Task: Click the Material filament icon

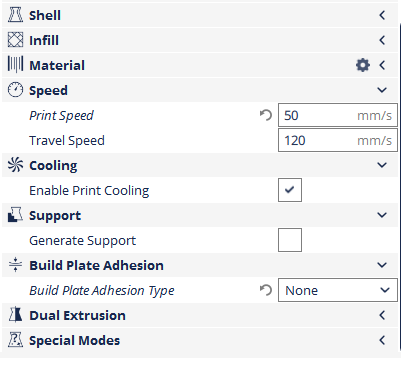Action: tap(15, 65)
